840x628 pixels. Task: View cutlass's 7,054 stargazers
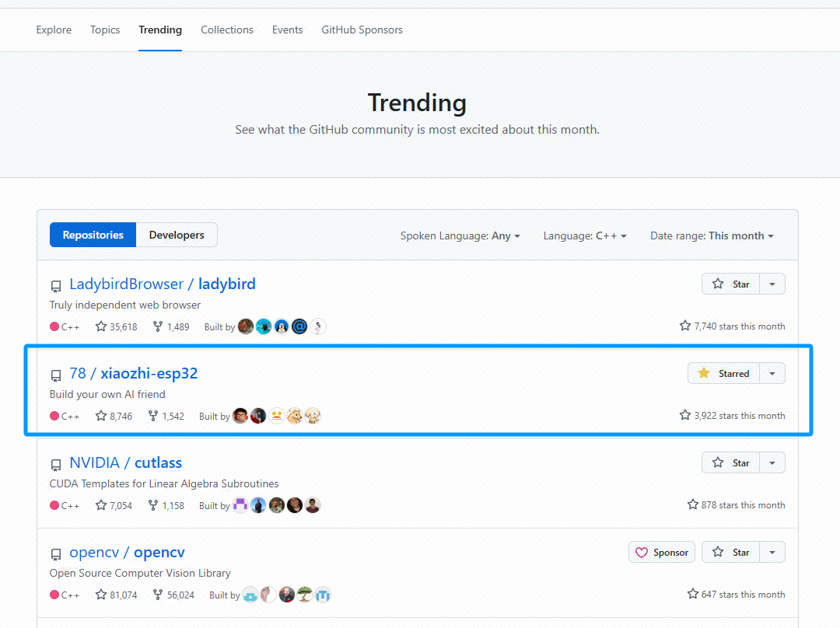pos(114,505)
